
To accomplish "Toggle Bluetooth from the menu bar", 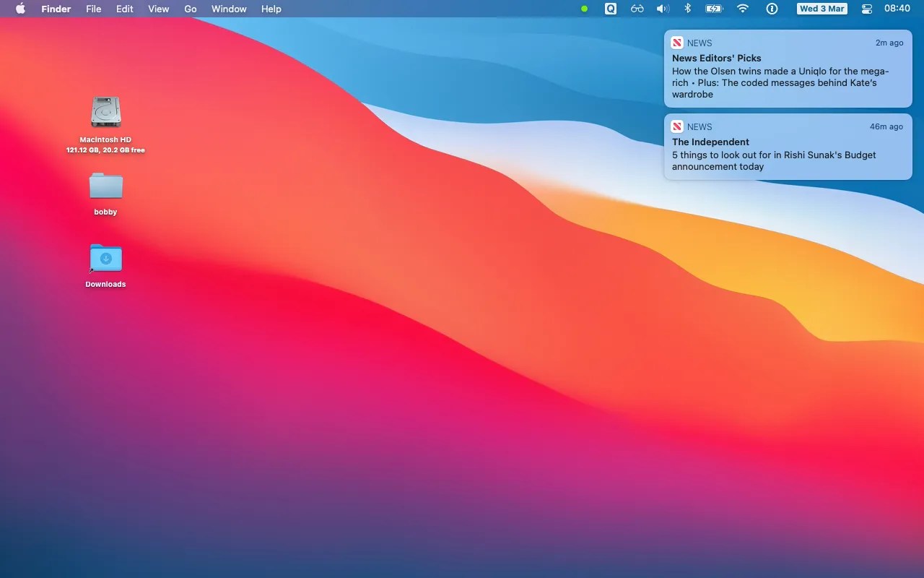I will click(687, 9).
